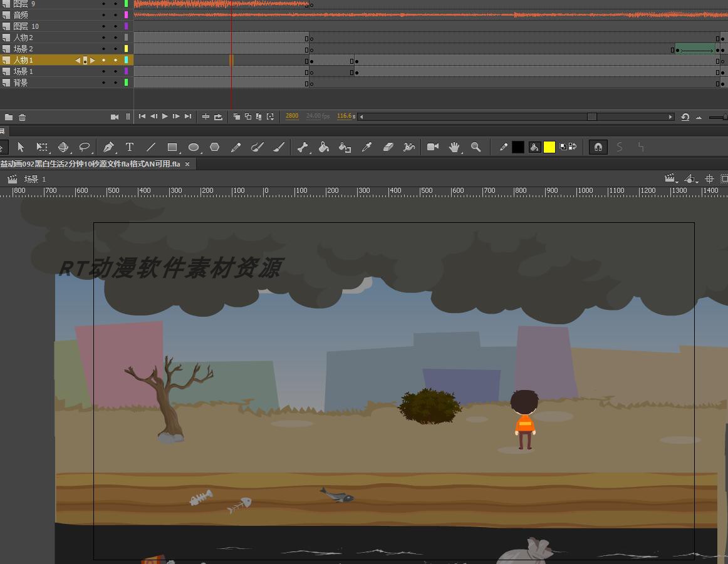Click the yellow fill color swatch

click(x=549, y=147)
